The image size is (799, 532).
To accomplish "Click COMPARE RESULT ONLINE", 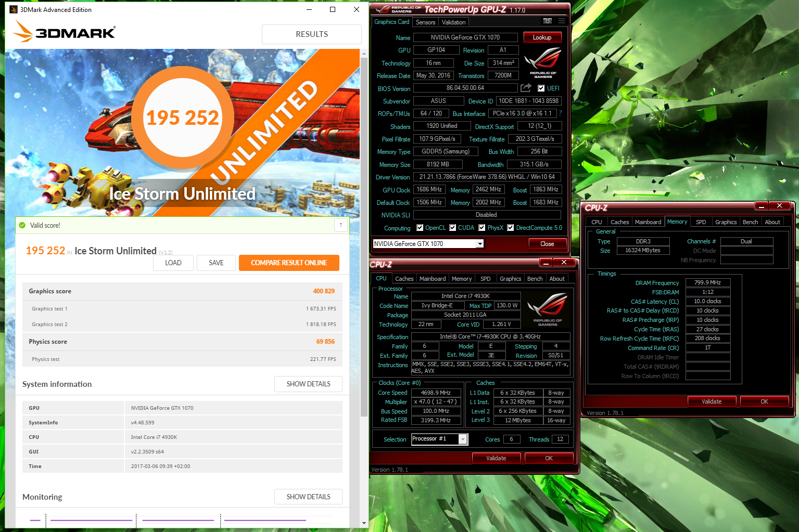I will tap(289, 263).
